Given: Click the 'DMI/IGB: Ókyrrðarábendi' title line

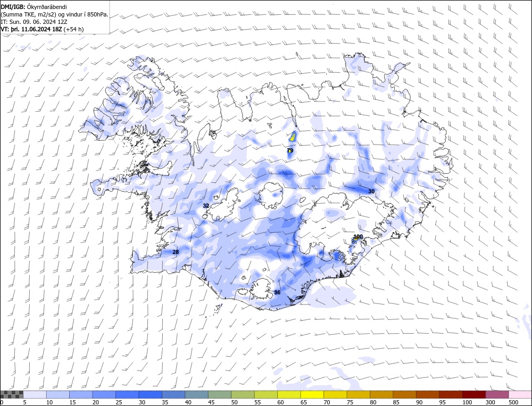Looking at the screenshot, I should [34, 7].
